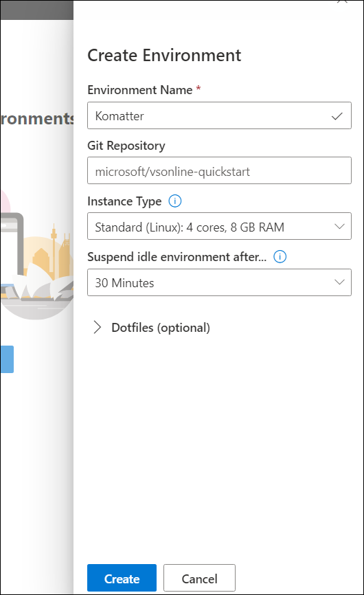Image resolution: width=364 pixels, height=595 pixels.
Task: Click the arrow icon left of Dotfiles
Action: tap(98, 327)
